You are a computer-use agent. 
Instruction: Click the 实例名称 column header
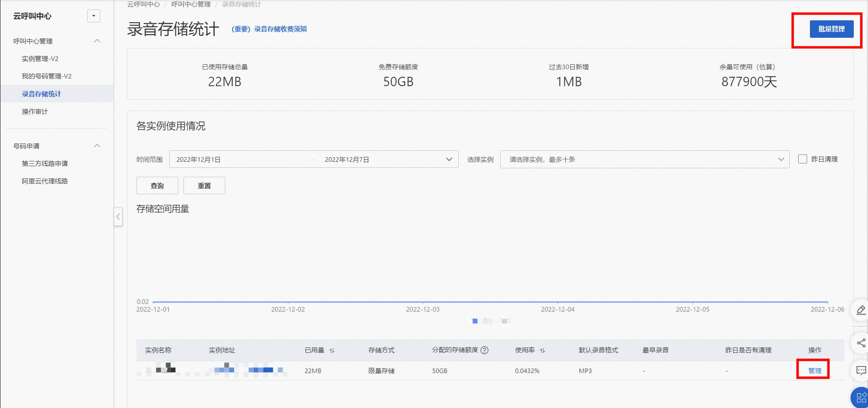click(158, 350)
